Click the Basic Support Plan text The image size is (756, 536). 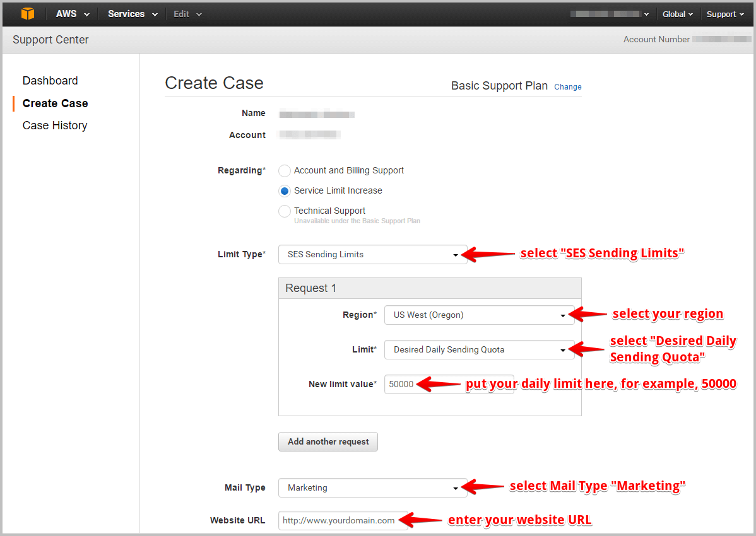(x=499, y=86)
